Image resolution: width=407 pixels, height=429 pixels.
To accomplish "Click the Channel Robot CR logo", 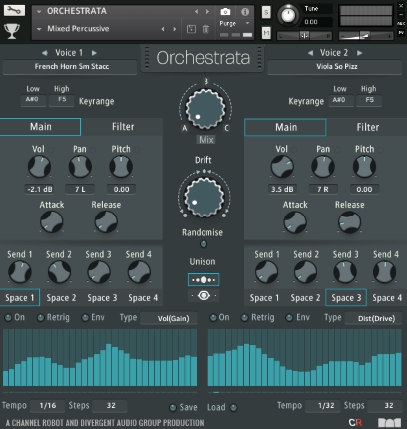I will pyautogui.click(x=355, y=422).
